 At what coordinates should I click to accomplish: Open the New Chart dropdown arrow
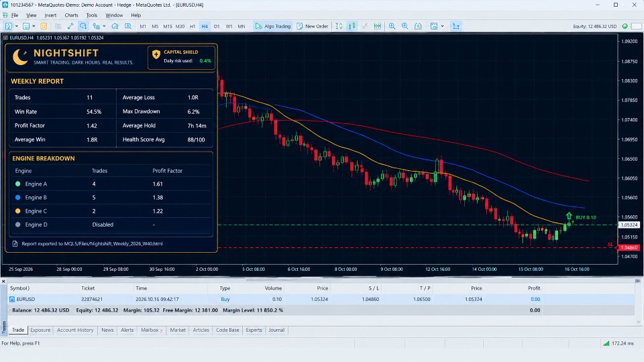click(16, 26)
